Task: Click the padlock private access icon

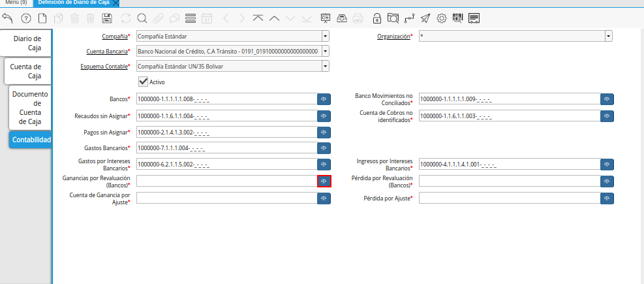Action: (376, 18)
